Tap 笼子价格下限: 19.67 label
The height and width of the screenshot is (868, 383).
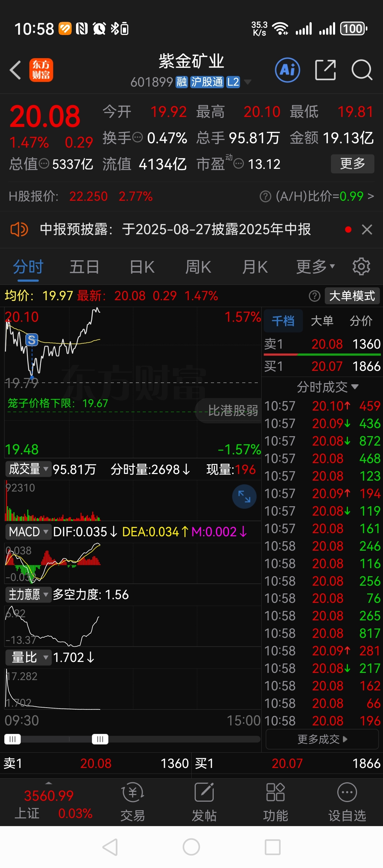(x=58, y=403)
